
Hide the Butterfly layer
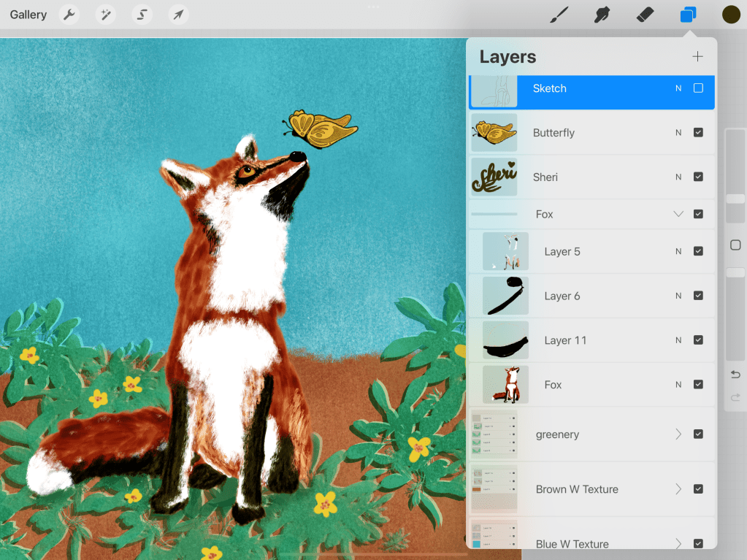[x=698, y=133]
